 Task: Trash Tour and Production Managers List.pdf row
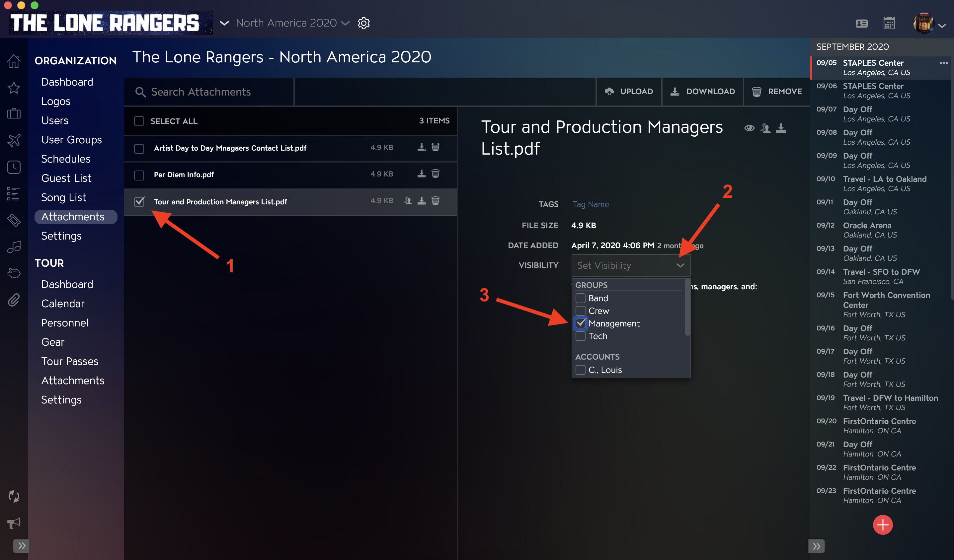coord(436,200)
